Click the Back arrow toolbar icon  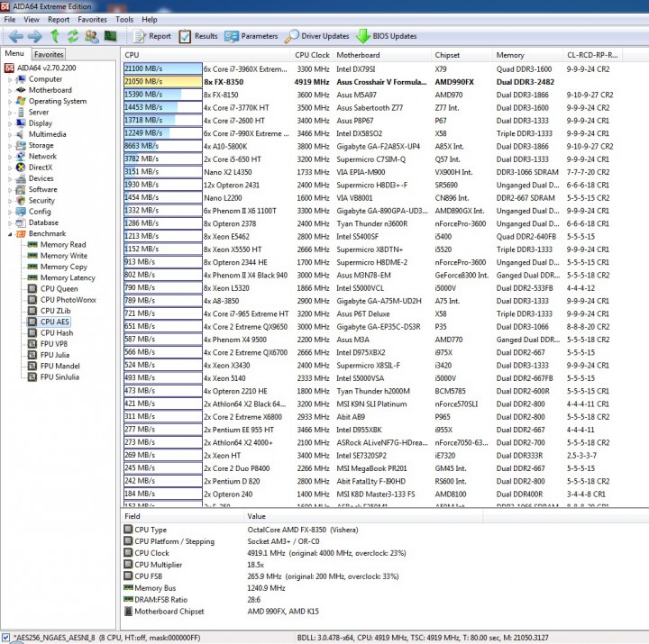tap(15, 36)
